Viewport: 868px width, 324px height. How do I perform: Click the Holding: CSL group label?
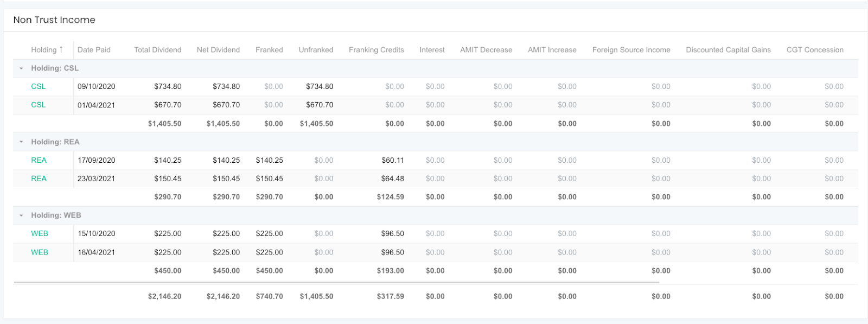55,68
